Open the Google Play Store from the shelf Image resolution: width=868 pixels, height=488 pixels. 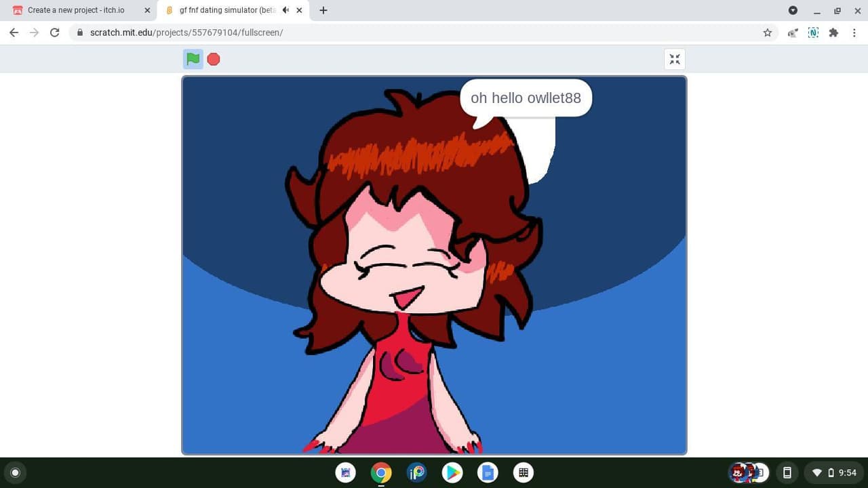[452, 472]
